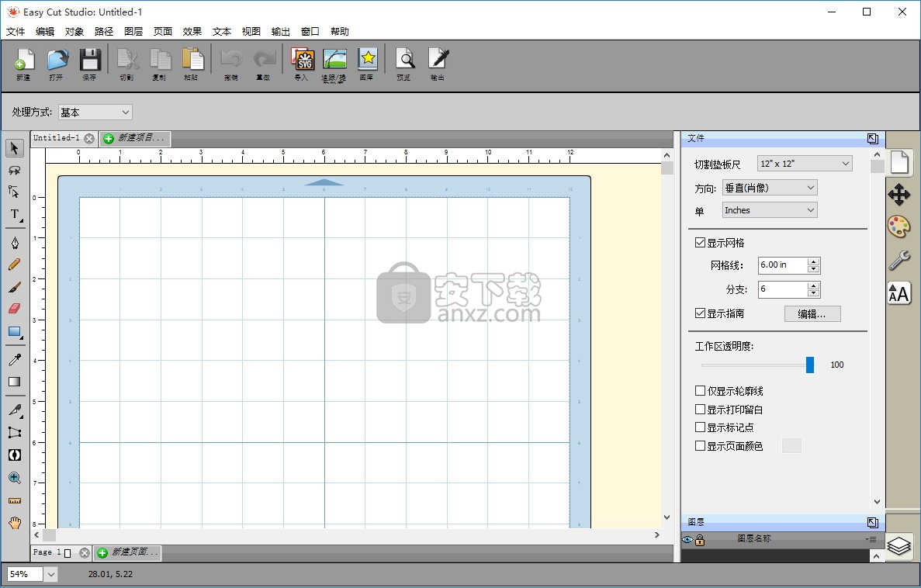Toggle the layer lock icon
This screenshot has height=588, width=921.
[x=700, y=540]
